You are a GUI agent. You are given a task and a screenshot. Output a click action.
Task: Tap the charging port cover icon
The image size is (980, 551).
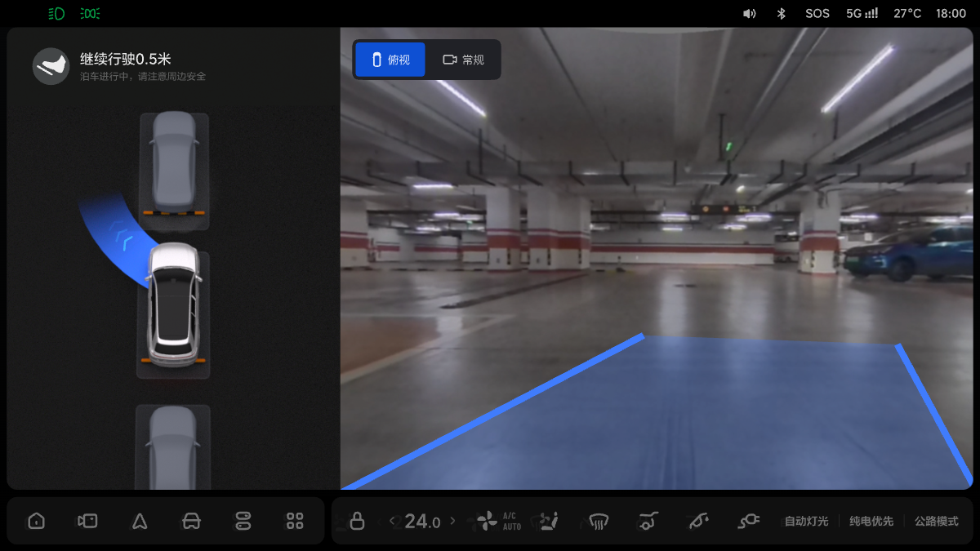(698, 521)
